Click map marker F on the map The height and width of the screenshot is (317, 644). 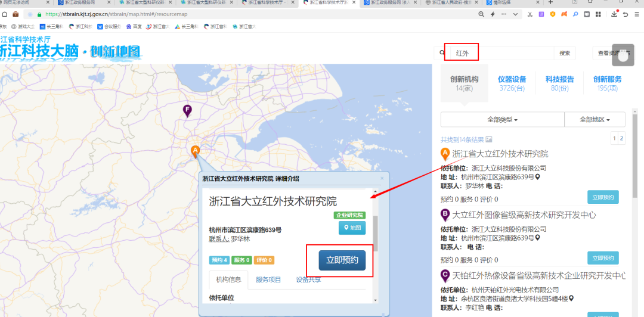tap(187, 111)
